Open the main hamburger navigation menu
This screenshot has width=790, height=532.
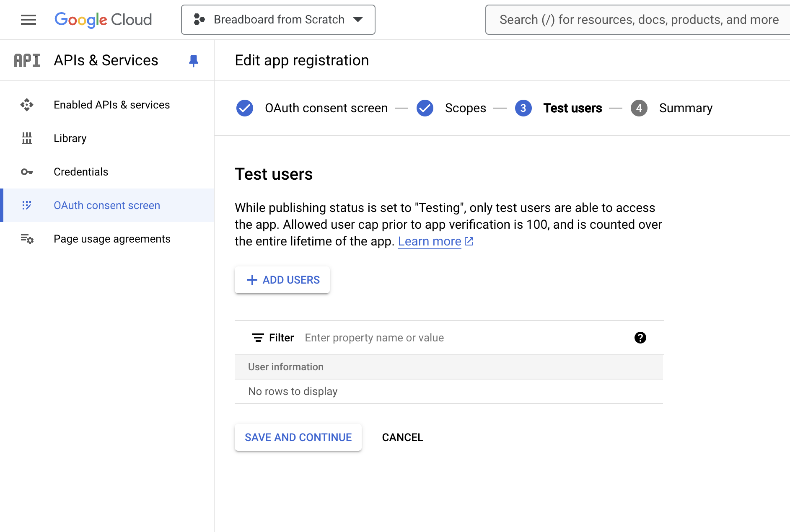tap(28, 20)
